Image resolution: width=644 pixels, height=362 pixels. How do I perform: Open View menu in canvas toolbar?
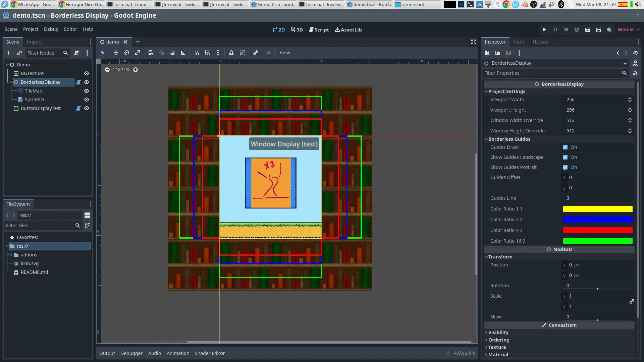point(285,53)
